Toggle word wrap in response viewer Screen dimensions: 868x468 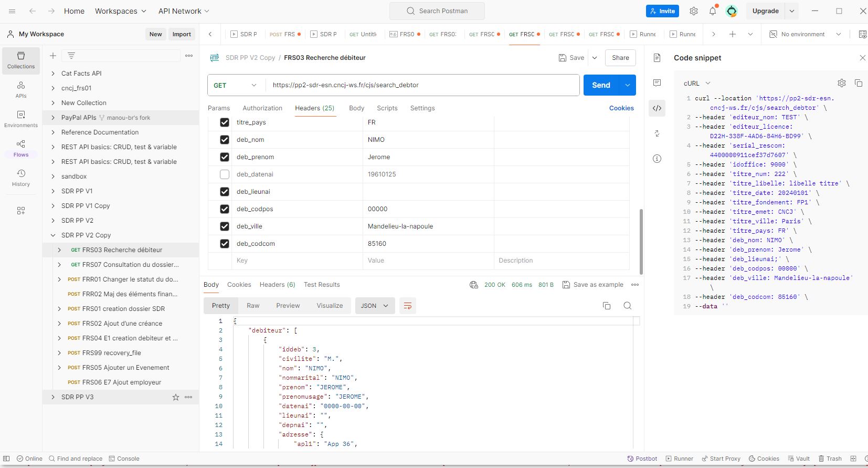[x=408, y=306]
